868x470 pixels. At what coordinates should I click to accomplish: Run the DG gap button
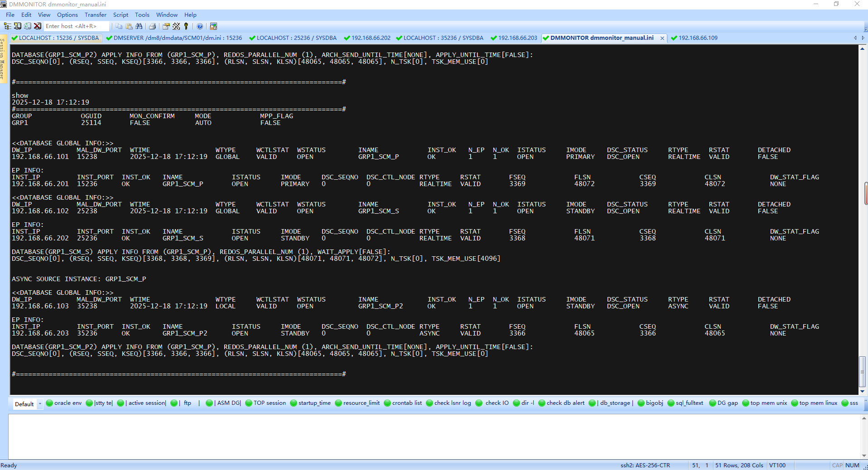(723, 403)
